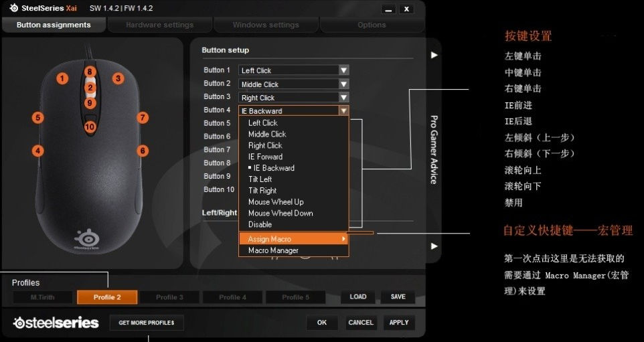Viewport: 644px width, 342px height.
Task: Select Profile 4
Action: point(232,297)
